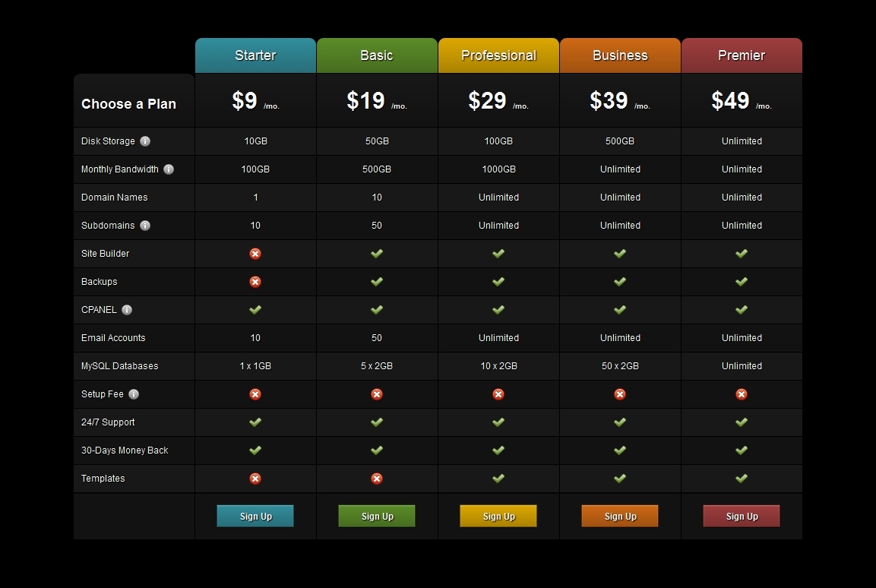Click the orange Business Sign Up button
Screen dimensions: 876x588
pos(620,516)
